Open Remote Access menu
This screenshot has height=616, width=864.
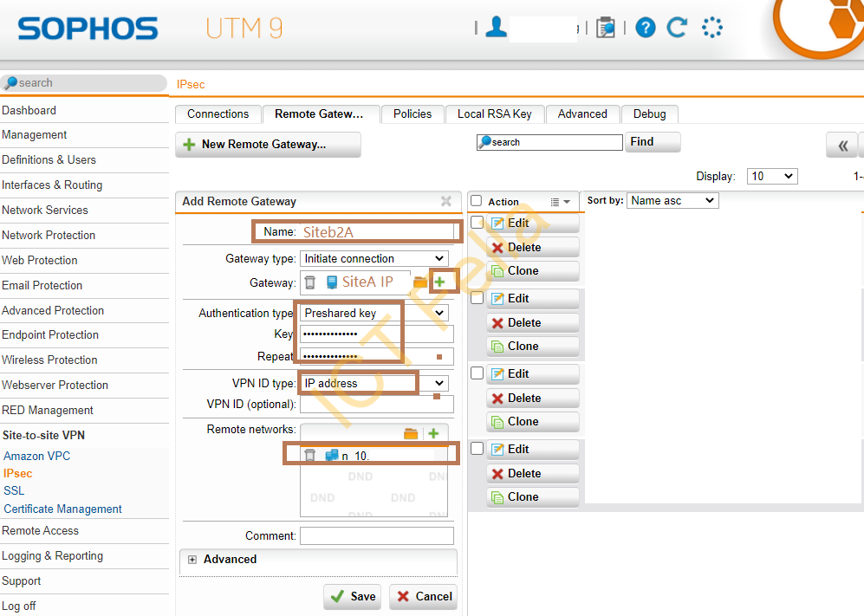pos(40,530)
